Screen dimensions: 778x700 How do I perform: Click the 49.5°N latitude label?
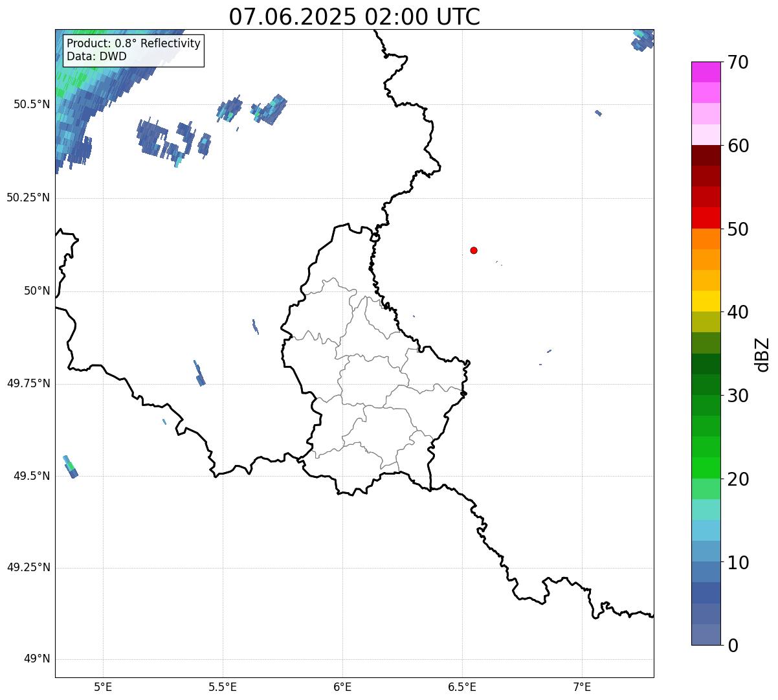[x=31, y=476]
